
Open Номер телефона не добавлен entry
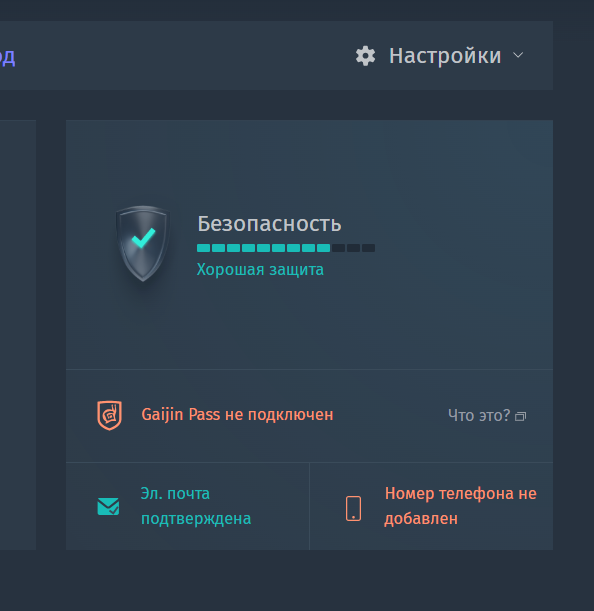point(460,506)
